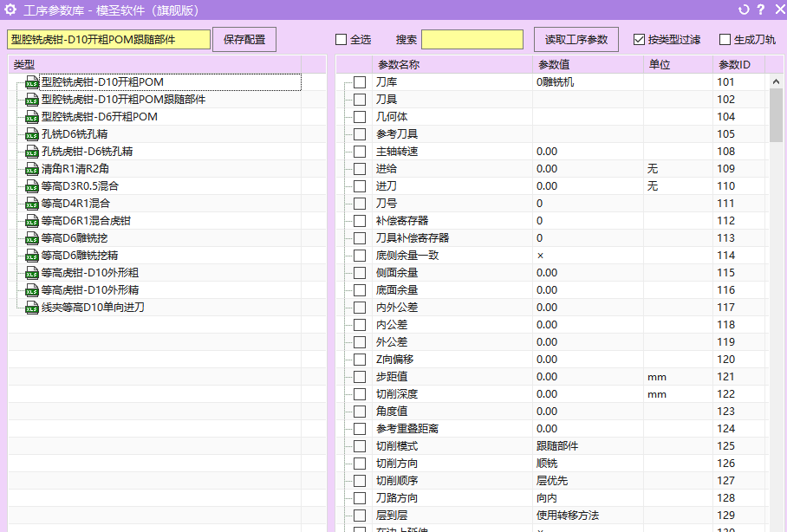Click the parameter name 刀具补偿寄存器

pyautogui.click(x=413, y=238)
